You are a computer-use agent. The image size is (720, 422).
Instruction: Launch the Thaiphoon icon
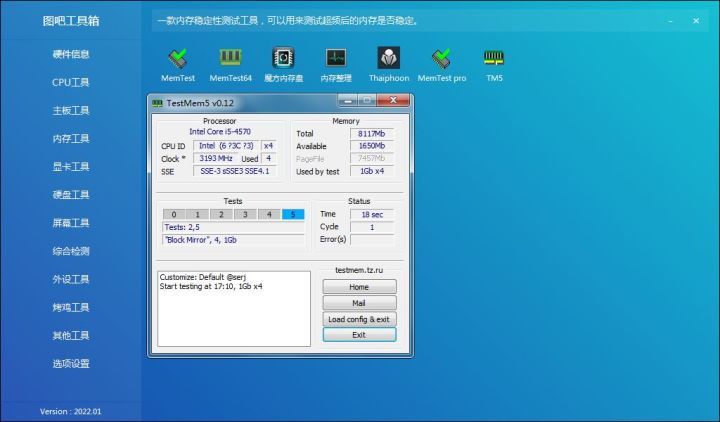click(388, 61)
